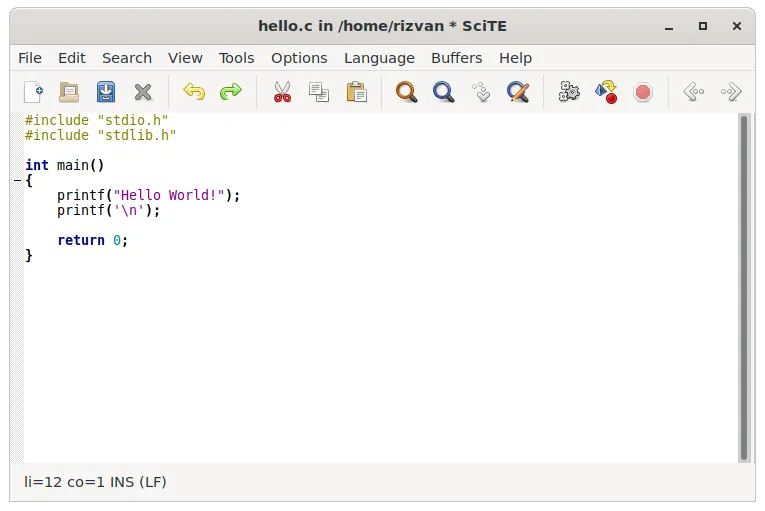Screen dimensions: 765x511
Task: Save hello.c using the toolbar Save icon
Action: (106, 92)
